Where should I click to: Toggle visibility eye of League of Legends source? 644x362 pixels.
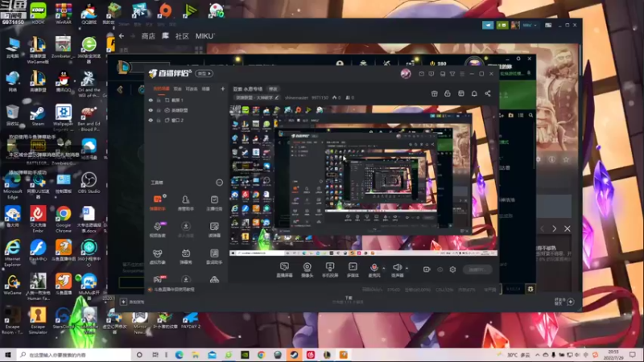point(151,110)
